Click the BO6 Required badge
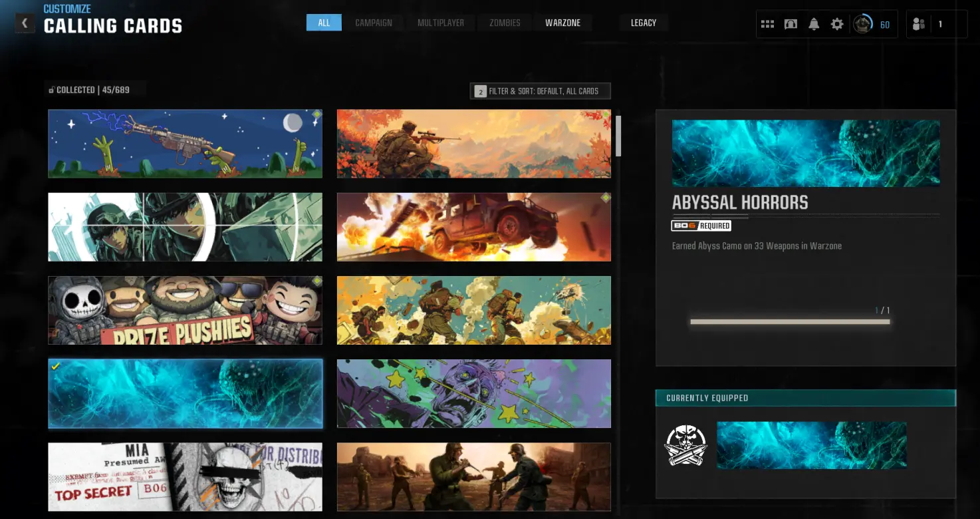980x519 pixels. click(x=701, y=226)
